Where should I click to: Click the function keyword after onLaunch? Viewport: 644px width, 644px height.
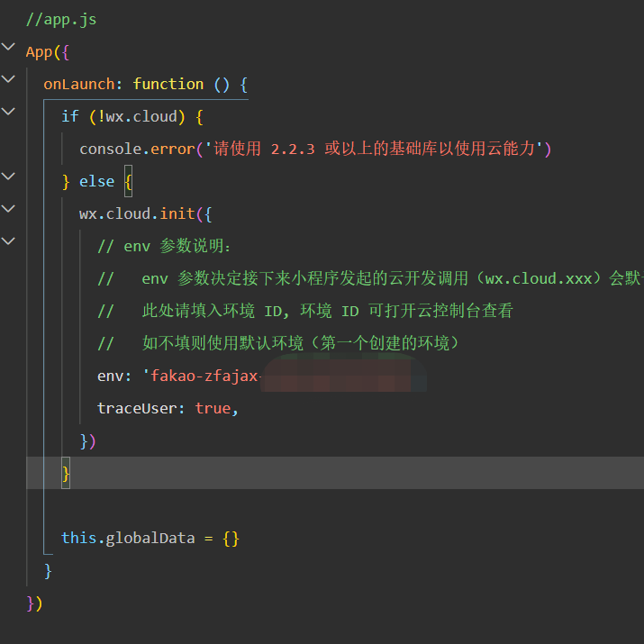(168, 84)
